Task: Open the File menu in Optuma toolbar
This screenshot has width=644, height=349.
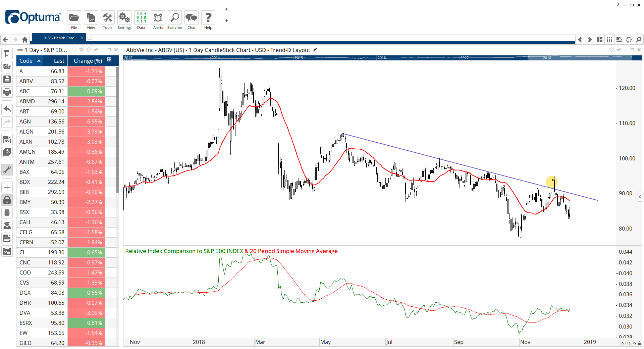Action: pyautogui.click(x=74, y=20)
